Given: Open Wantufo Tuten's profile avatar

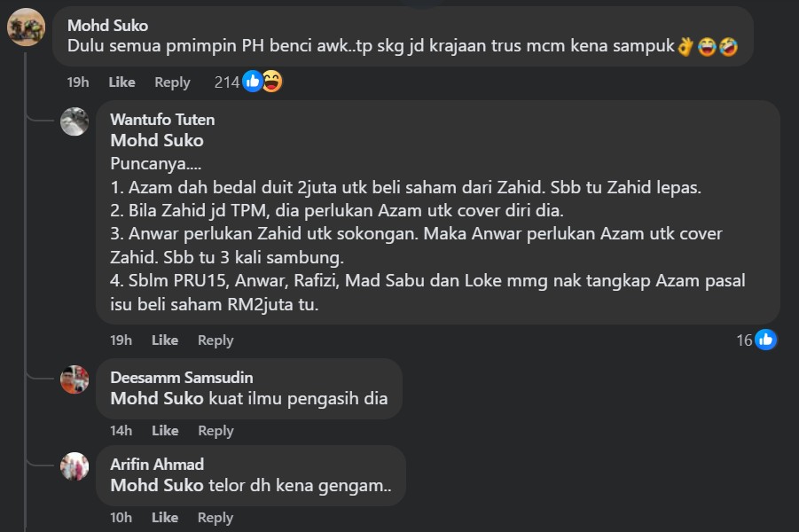Looking at the screenshot, I should (x=74, y=121).
